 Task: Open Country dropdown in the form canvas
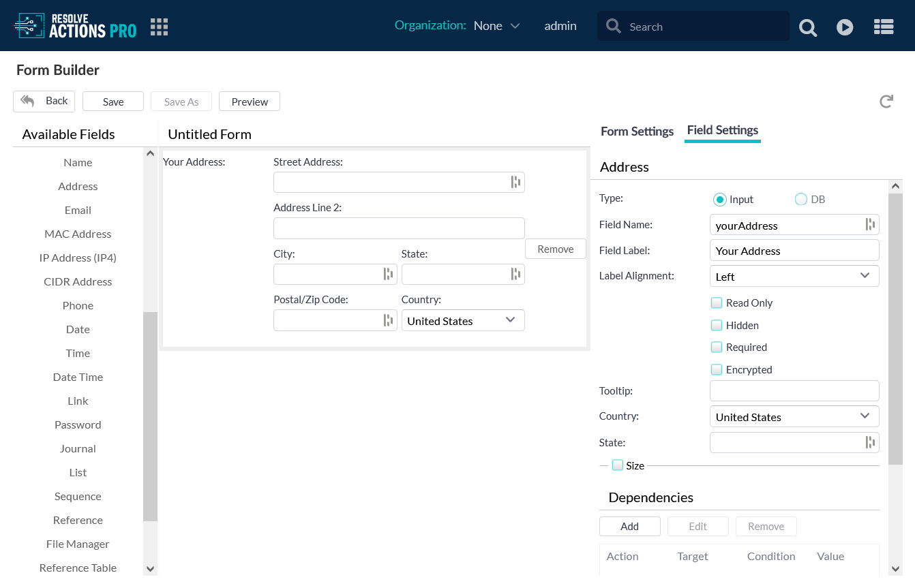(x=462, y=320)
